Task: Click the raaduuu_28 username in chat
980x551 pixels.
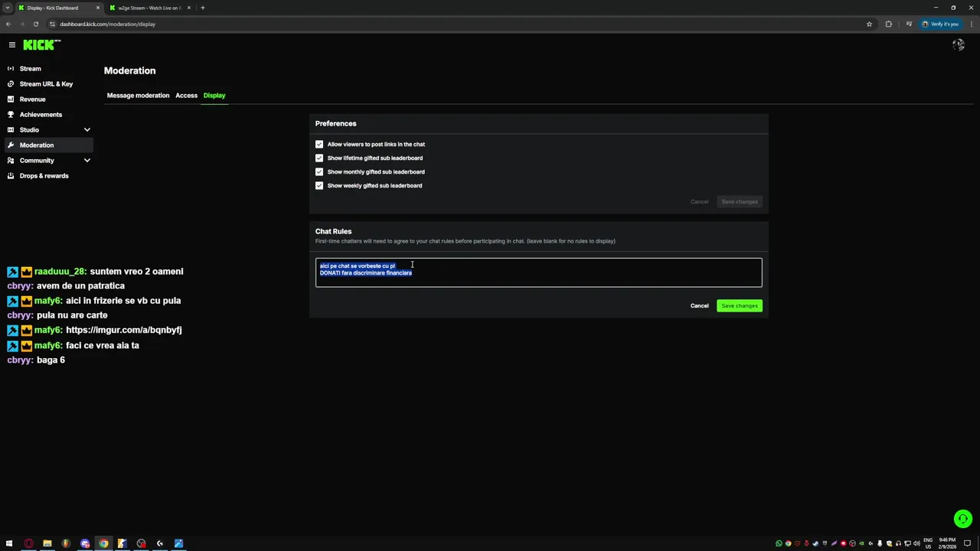Action: pyautogui.click(x=60, y=272)
